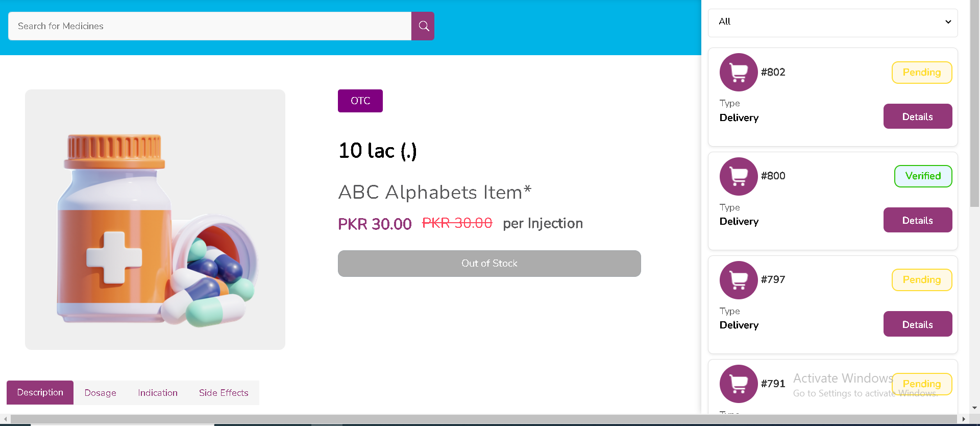Click the Pending status badge on order #797
This screenshot has width=980, height=426.
click(921, 279)
